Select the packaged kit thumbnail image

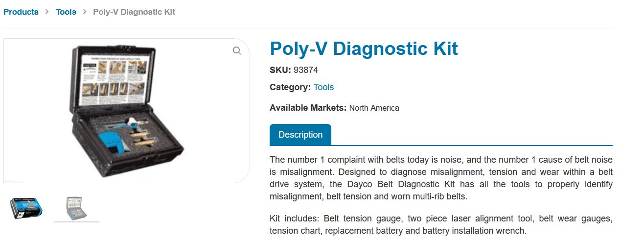pos(27,208)
